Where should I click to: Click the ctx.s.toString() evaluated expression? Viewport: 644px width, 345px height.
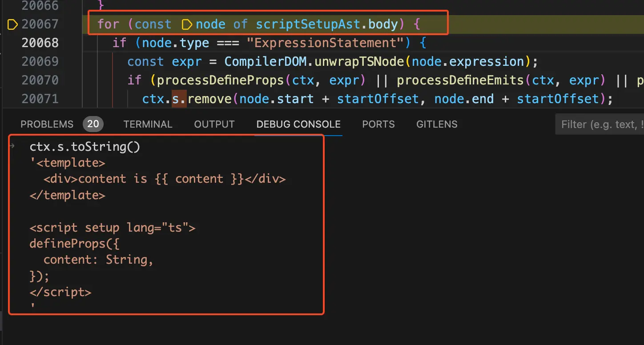click(x=85, y=147)
